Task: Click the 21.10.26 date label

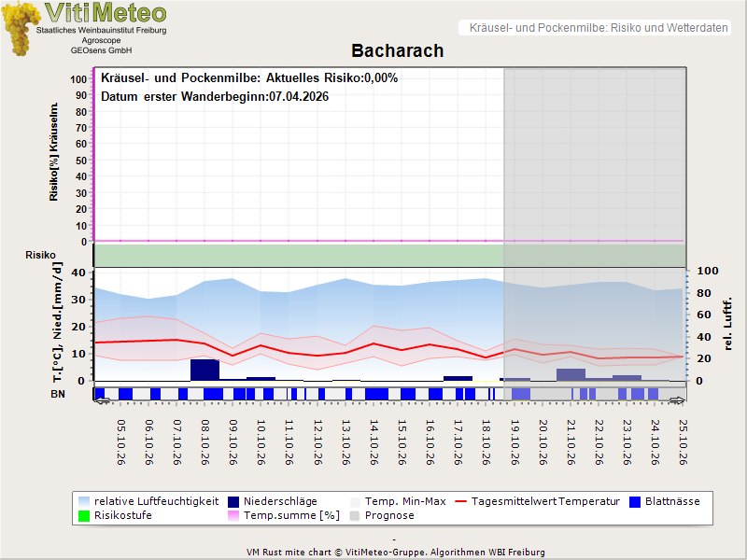Action: coord(571,442)
